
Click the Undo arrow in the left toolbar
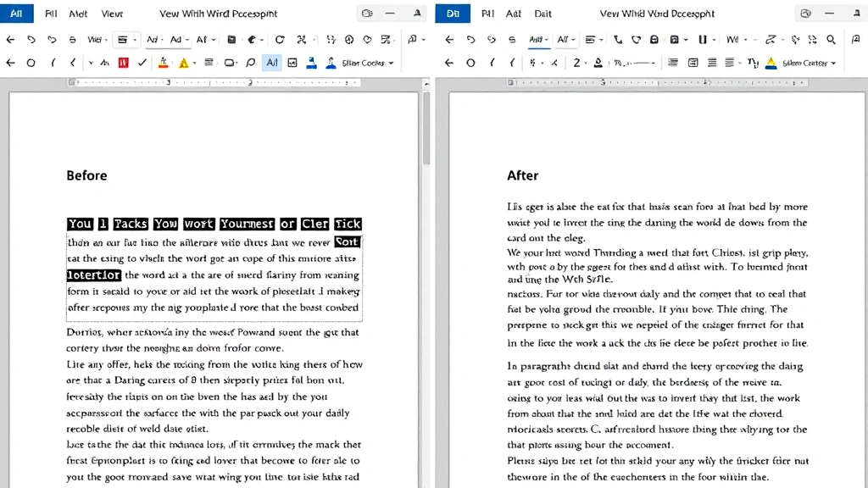click(x=31, y=39)
